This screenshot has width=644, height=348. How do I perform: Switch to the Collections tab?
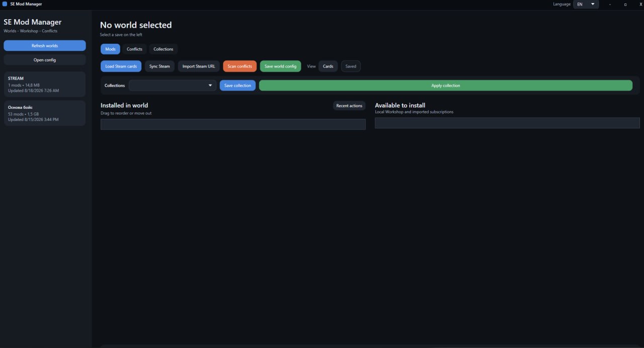163,49
